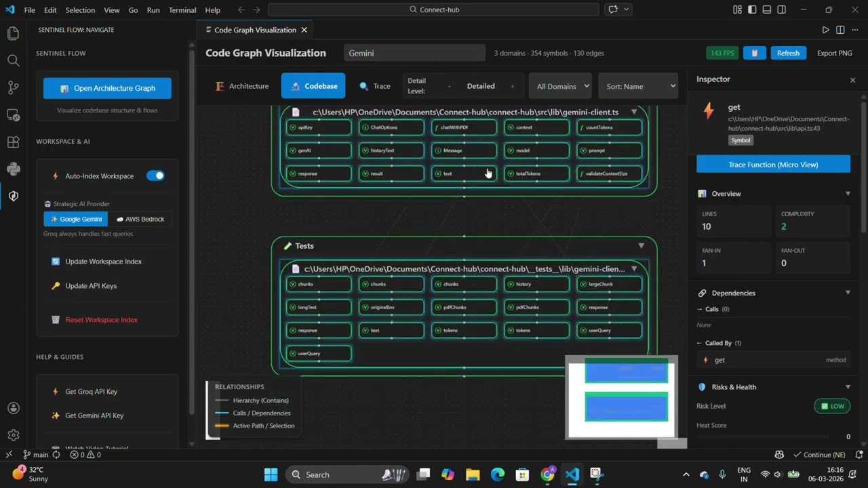Image resolution: width=868 pixels, height=488 pixels.
Task: Click the graph minimap thumbnail
Action: click(622, 396)
